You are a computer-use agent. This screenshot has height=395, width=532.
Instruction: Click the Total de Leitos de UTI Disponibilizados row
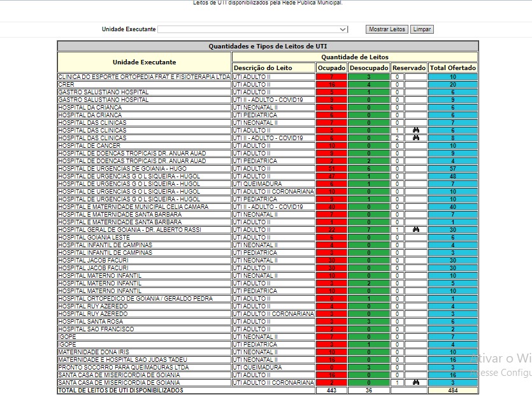(120, 390)
